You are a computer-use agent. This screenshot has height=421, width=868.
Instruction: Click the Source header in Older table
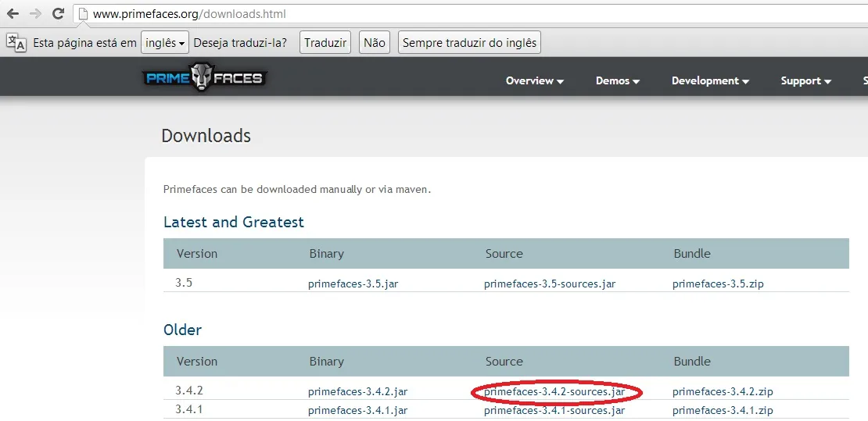[x=504, y=362]
